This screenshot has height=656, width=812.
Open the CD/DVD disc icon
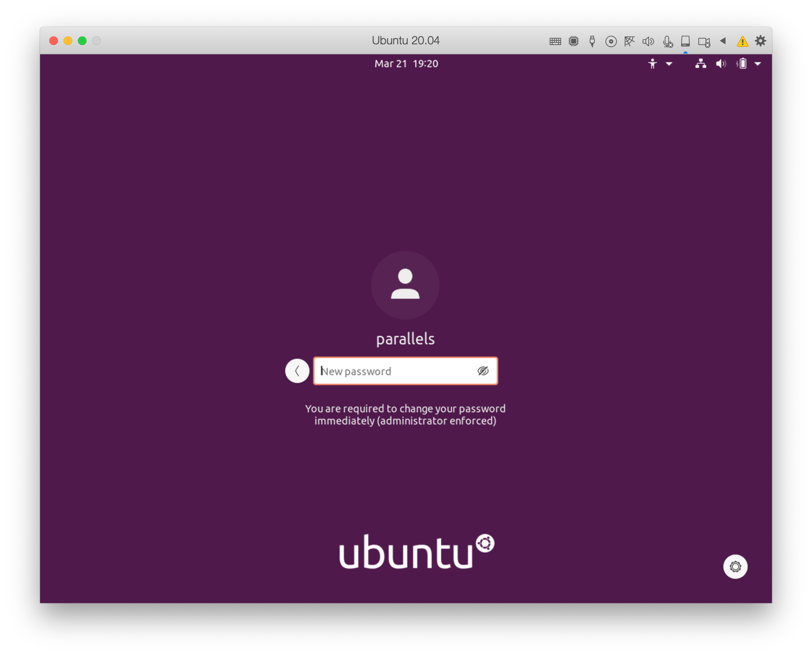(x=610, y=41)
